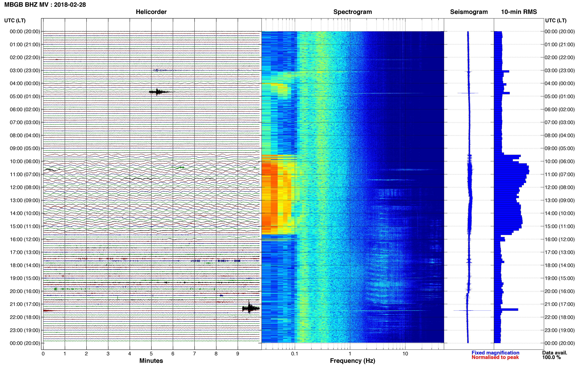Click the 'Minutes' x-axis label
The height and width of the screenshot is (368, 588).
(x=151, y=361)
